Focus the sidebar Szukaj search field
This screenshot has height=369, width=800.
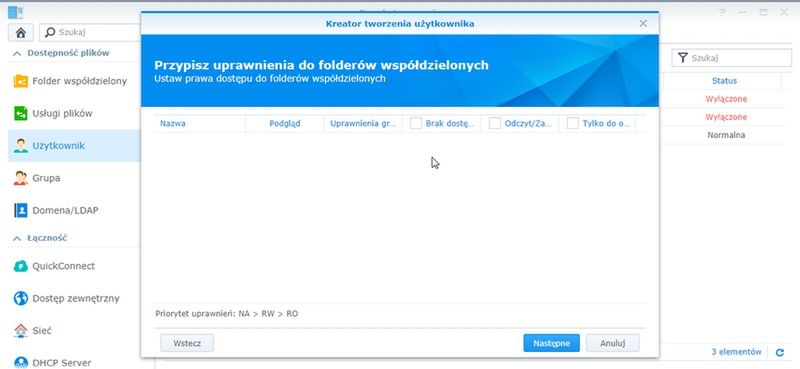[90, 33]
